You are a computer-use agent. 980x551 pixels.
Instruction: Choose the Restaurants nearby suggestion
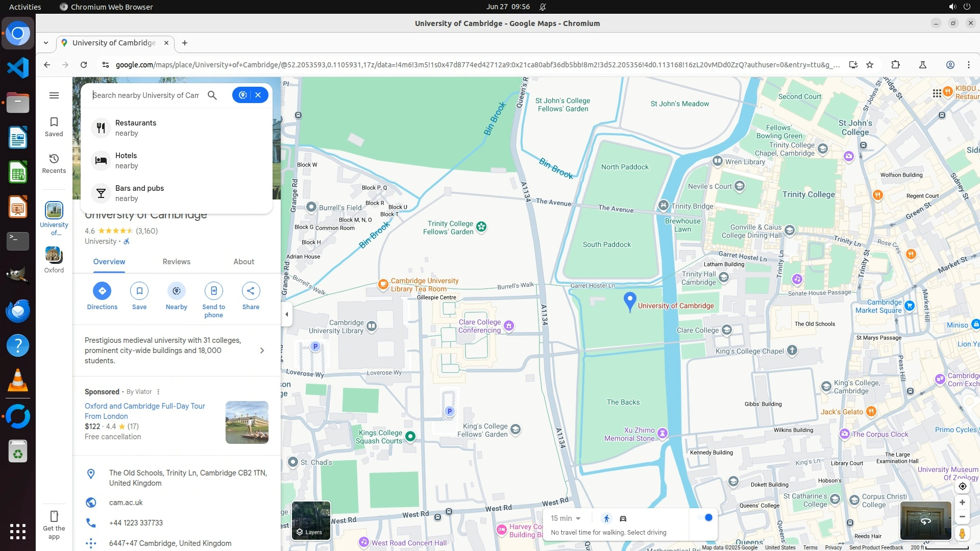136,128
